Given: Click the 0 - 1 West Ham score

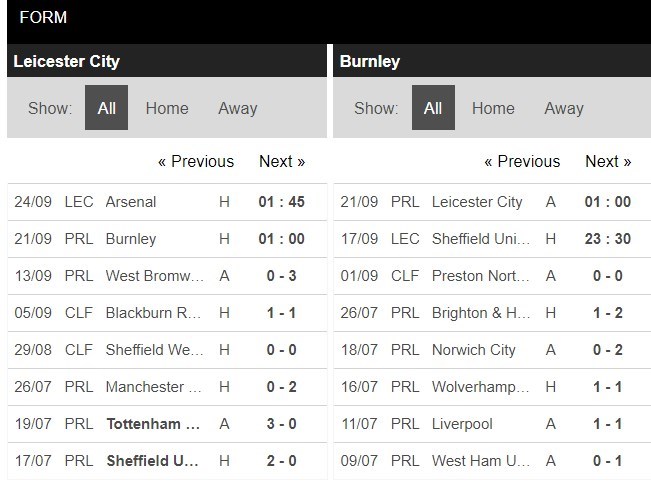Looking at the screenshot, I should point(607,461).
